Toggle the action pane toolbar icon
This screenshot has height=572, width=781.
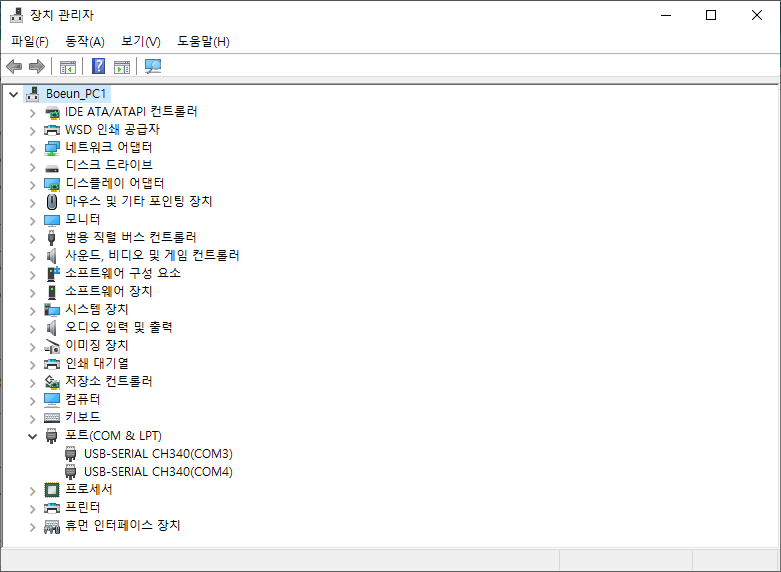pos(122,66)
